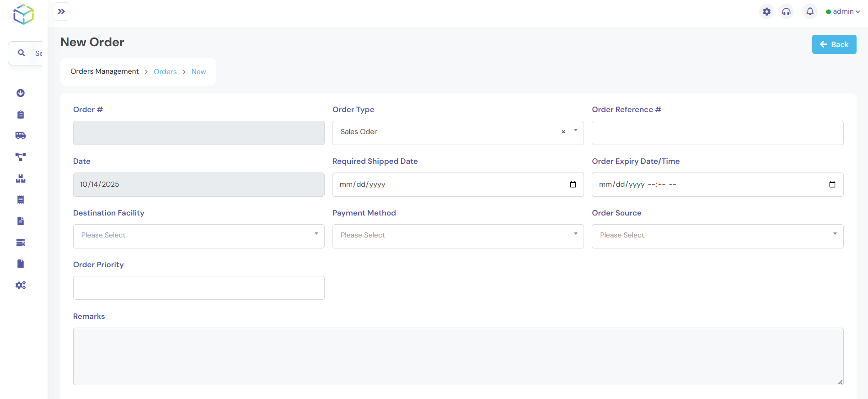Clear the Sales Oder selection

click(x=563, y=132)
